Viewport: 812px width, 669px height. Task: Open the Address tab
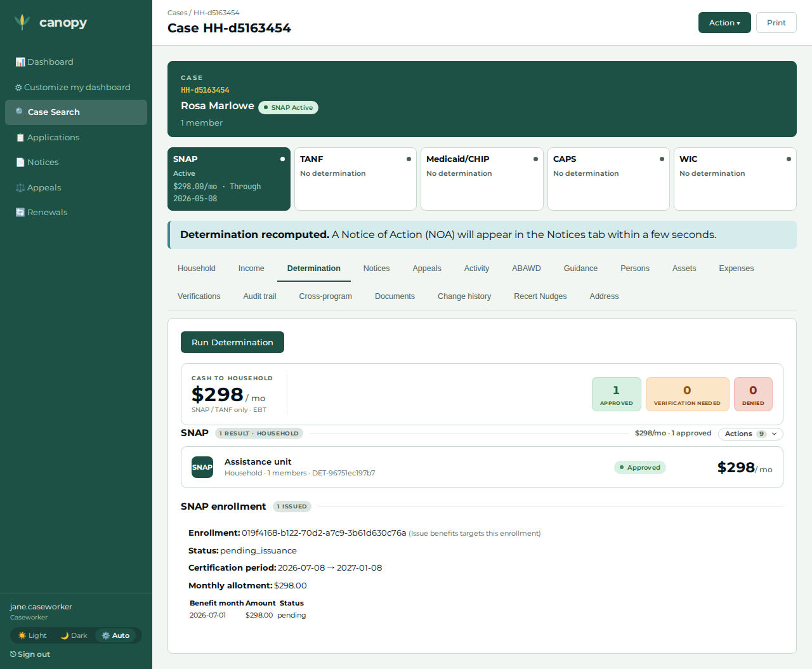pos(604,296)
